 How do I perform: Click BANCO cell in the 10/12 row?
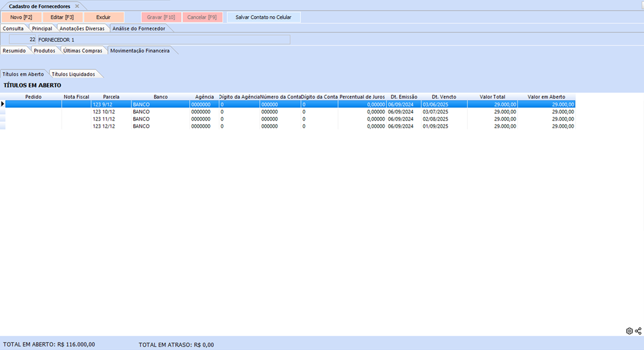(x=161, y=112)
